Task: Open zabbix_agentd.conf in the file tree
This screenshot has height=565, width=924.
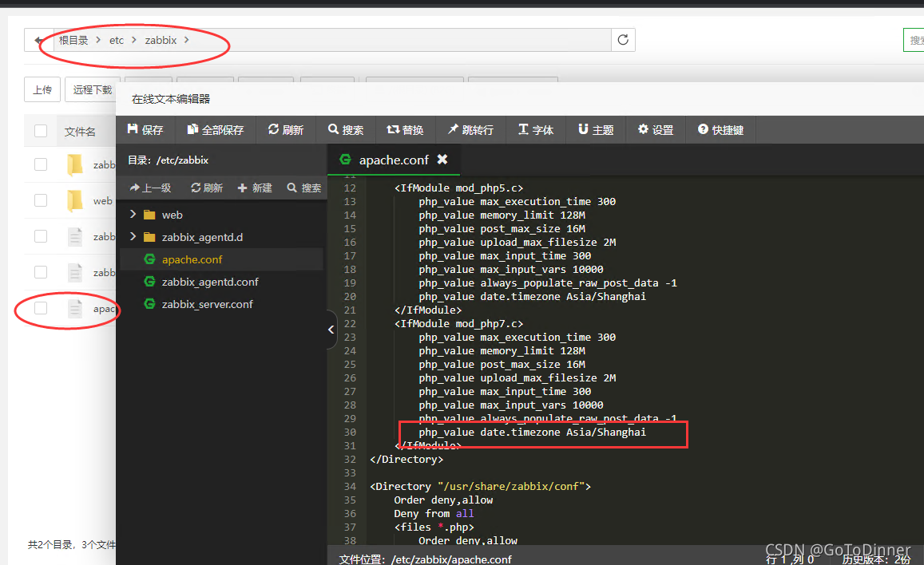Action: click(221, 282)
